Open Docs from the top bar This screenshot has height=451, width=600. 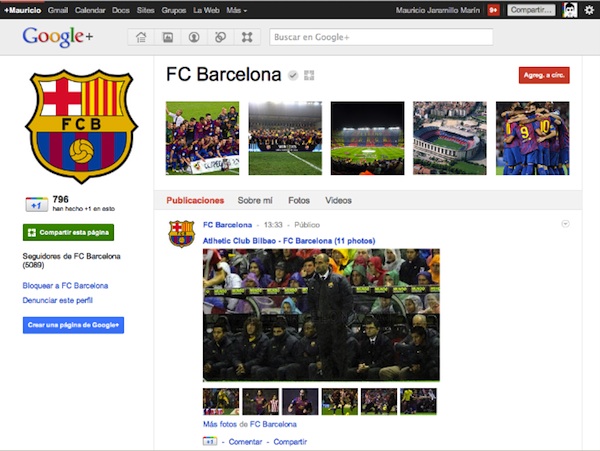(x=121, y=10)
